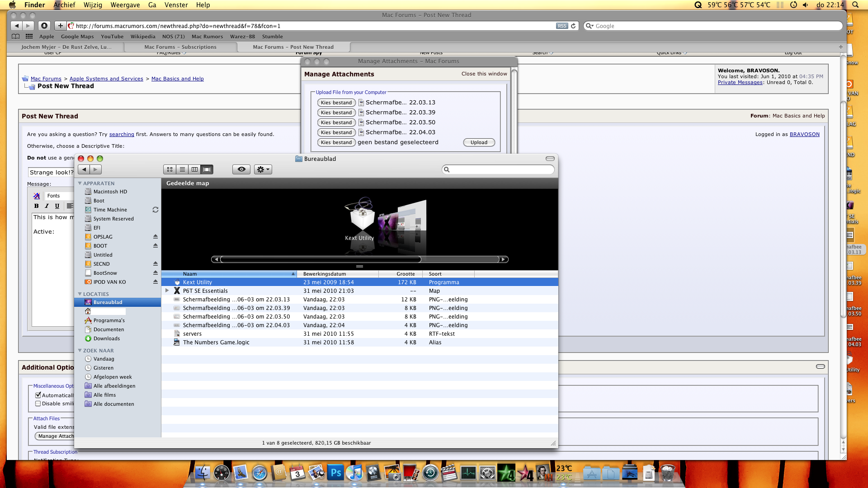
Task: Collapse the Additional Options panel
Action: [x=821, y=366]
